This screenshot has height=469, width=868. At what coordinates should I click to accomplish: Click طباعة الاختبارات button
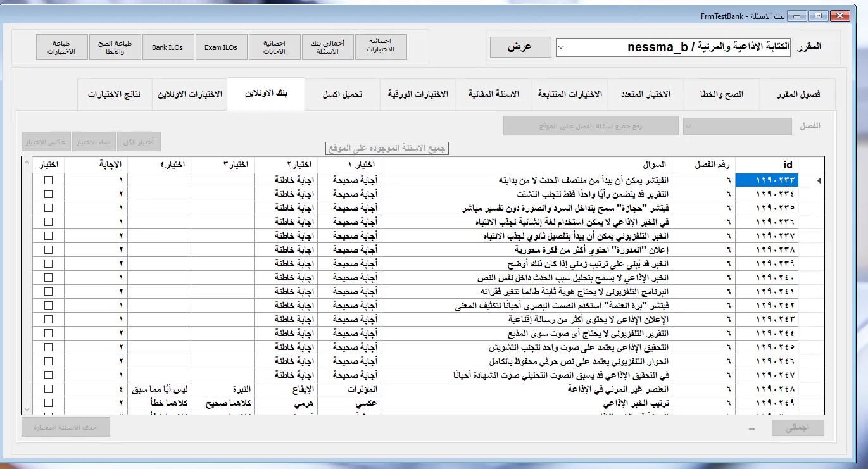tap(61, 47)
